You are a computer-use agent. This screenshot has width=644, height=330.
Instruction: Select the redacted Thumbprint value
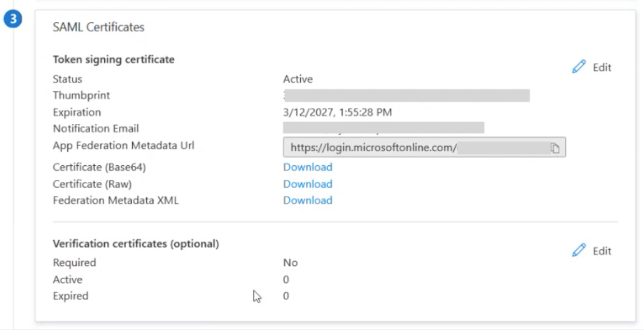pyautogui.click(x=406, y=96)
